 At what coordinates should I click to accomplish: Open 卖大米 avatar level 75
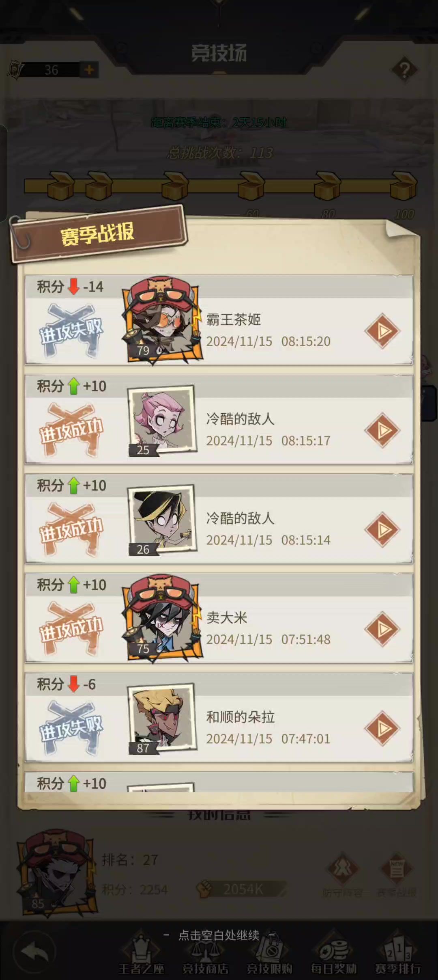click(162, 618)
